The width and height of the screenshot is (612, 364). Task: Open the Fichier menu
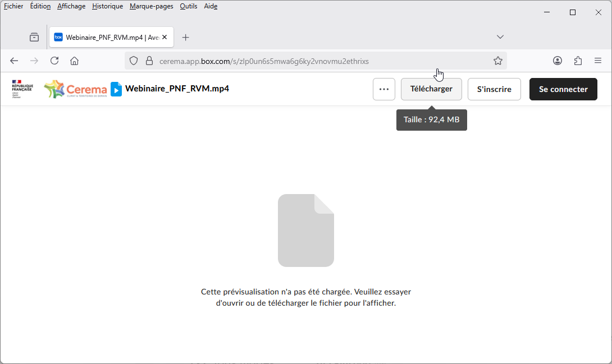13,6
